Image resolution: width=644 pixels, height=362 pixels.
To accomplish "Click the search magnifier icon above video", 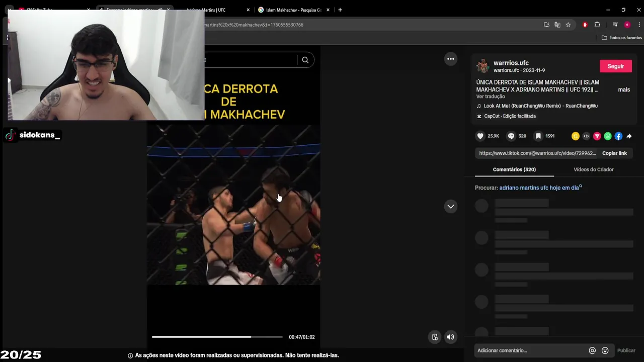I will [x=305, y=60].
